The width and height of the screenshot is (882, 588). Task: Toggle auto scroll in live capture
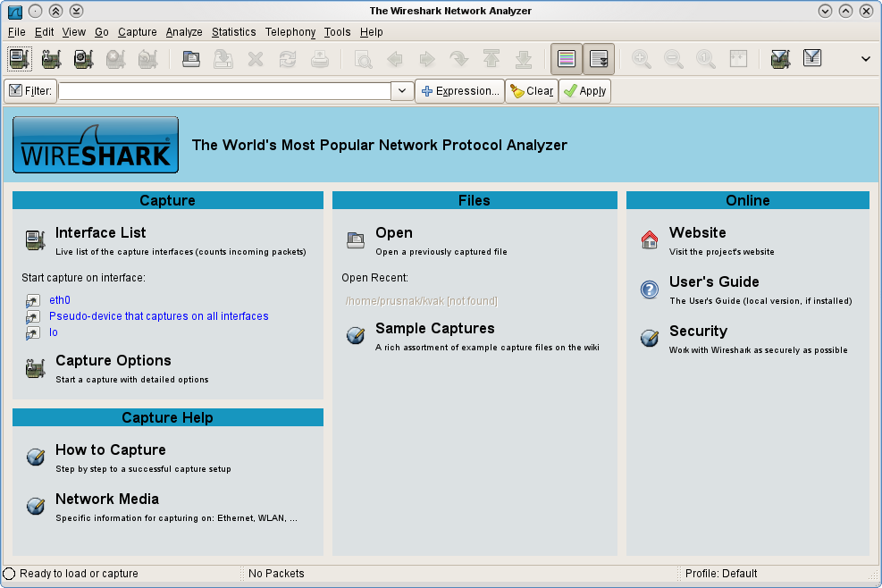pos(599,58)
